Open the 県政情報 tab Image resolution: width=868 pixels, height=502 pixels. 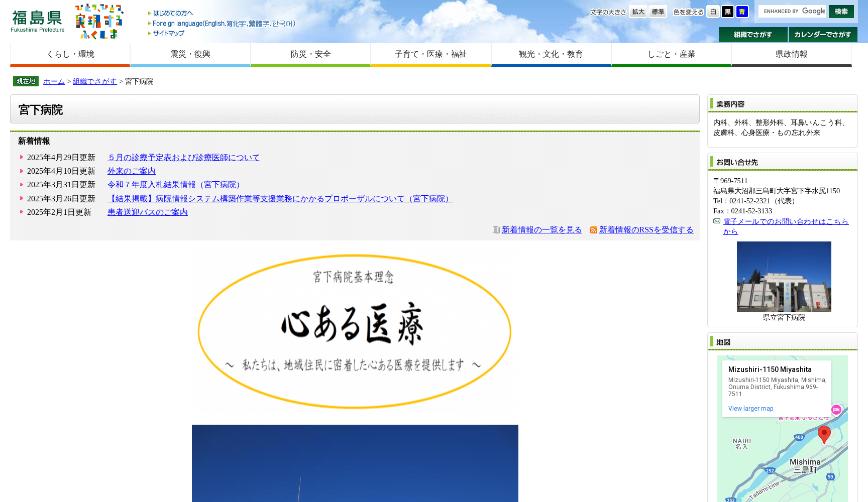791,54
